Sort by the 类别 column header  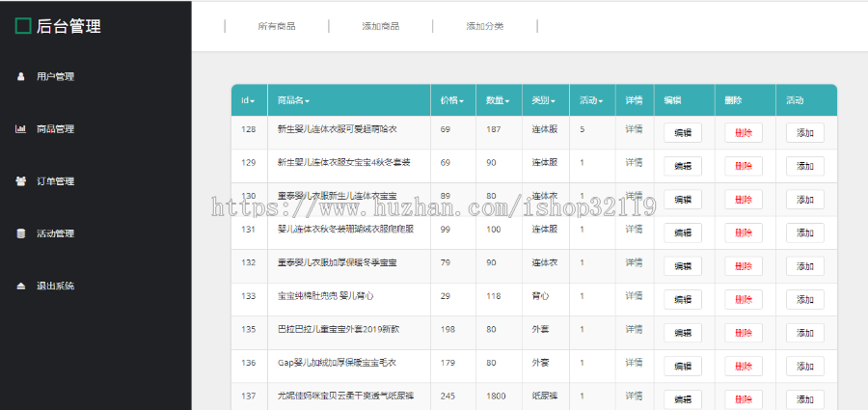(x=544, y=101)
